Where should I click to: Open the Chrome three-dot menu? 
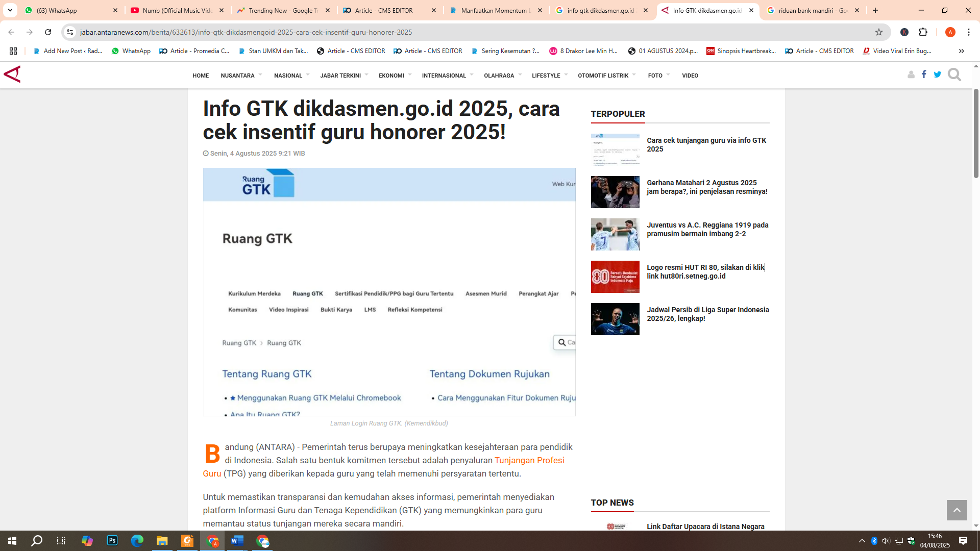[968, 32]
